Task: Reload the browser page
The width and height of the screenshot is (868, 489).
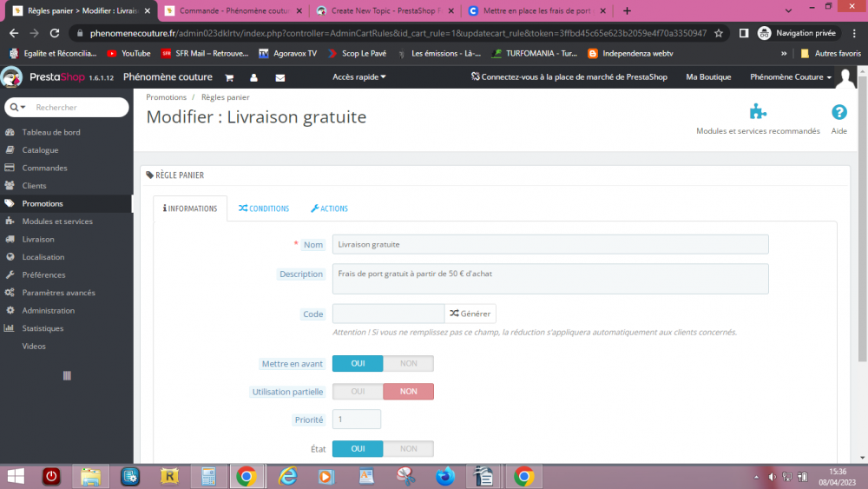Action: (54, 33)
